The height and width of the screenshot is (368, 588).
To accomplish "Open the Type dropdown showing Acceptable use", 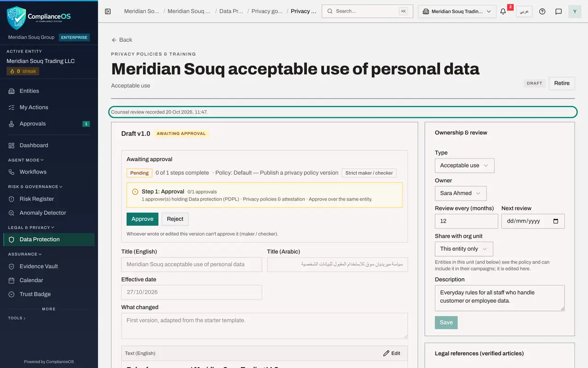I will click(x=464, y=166).
